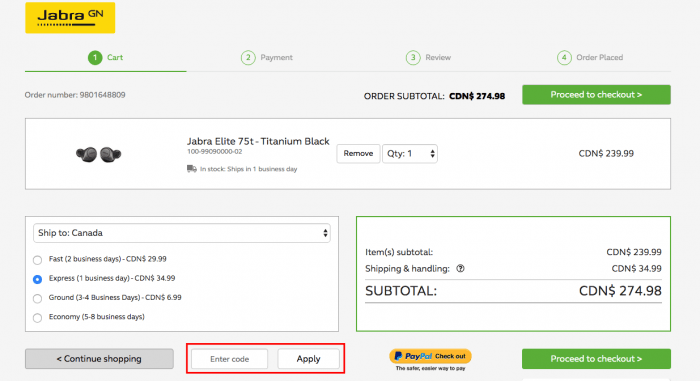Go to the Review step tab
Viewport: 700px width, 381px height.
click(429, 58)
